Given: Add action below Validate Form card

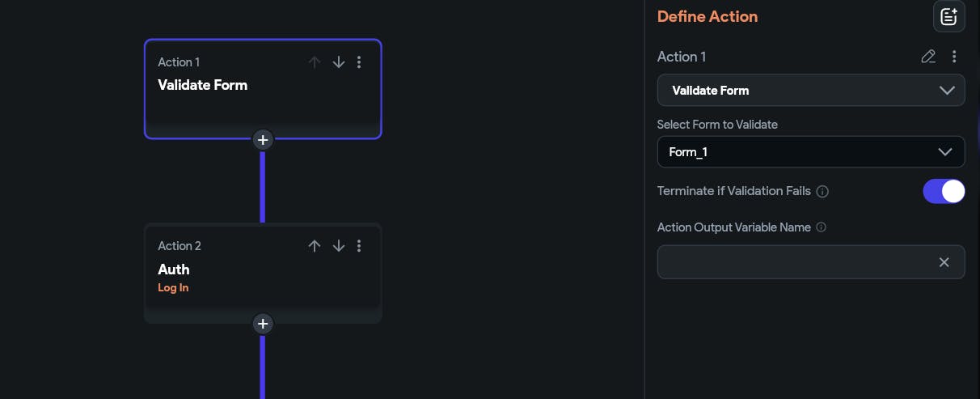Looking at the screenshot, I should click(x=262, y=139).
